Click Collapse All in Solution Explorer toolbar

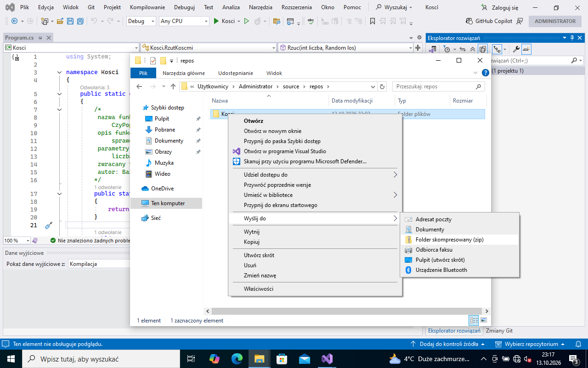point(473,49)
